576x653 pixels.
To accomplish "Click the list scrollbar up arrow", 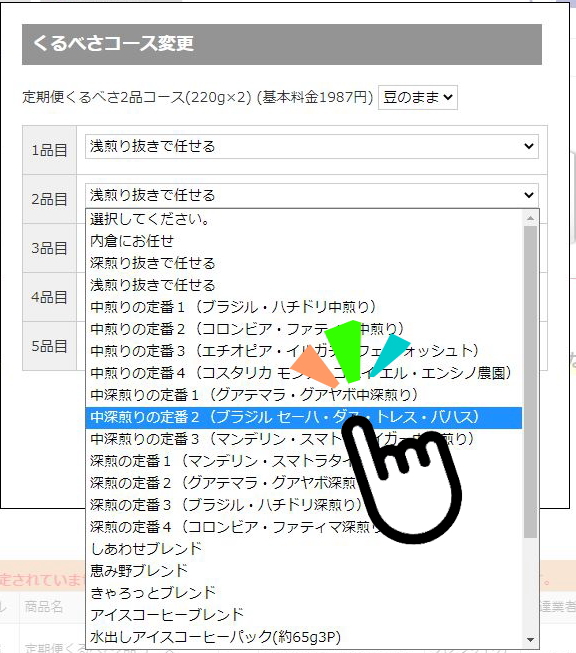I will click(530, 218).
